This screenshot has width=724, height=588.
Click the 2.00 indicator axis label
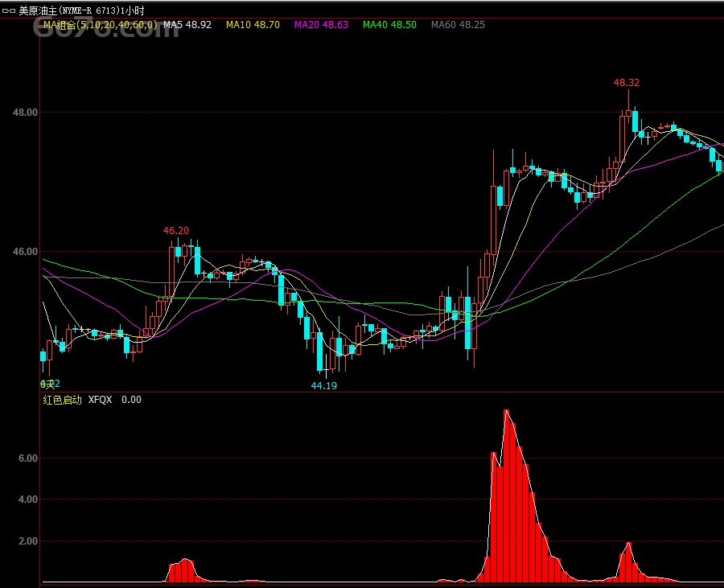tap(28, 541)
